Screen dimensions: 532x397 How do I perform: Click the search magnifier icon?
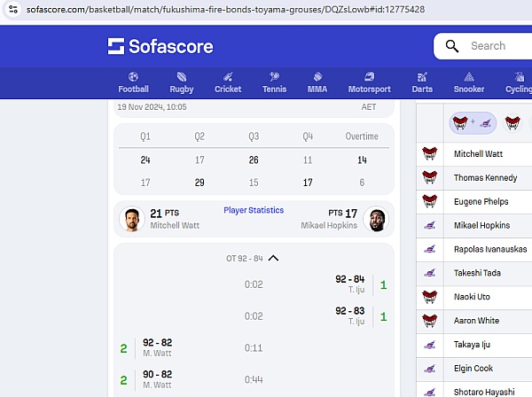[x=451, y=46]
